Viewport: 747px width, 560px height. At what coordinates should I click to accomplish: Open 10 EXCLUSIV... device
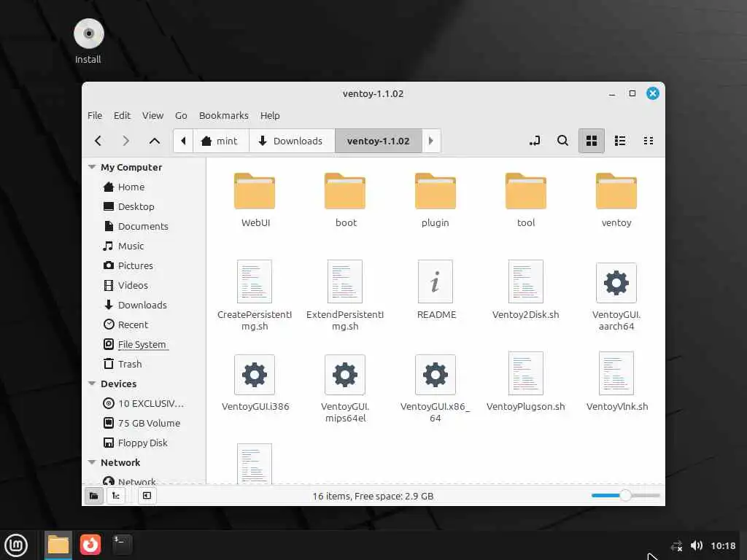(144, 403)
